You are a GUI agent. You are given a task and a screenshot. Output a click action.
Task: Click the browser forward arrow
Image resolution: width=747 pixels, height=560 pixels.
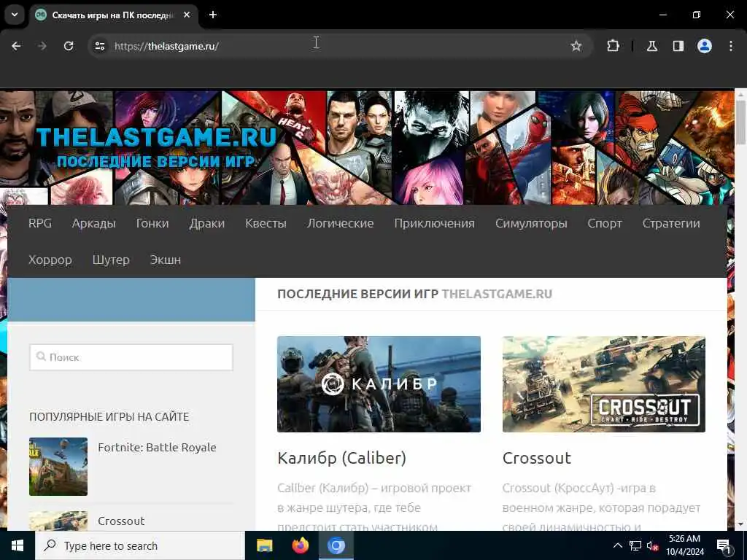click(42, 46)
